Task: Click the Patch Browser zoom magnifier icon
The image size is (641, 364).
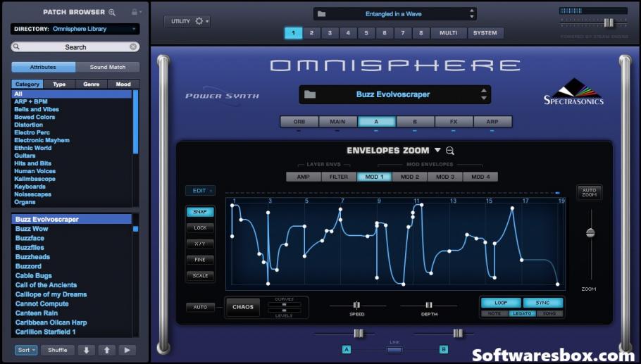Action: click(111, 12)
